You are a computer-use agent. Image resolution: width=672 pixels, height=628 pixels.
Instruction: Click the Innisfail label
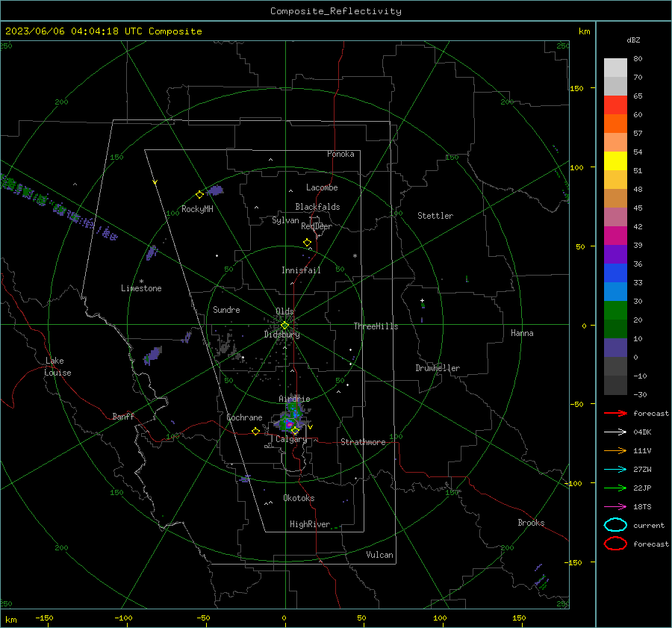301,270
